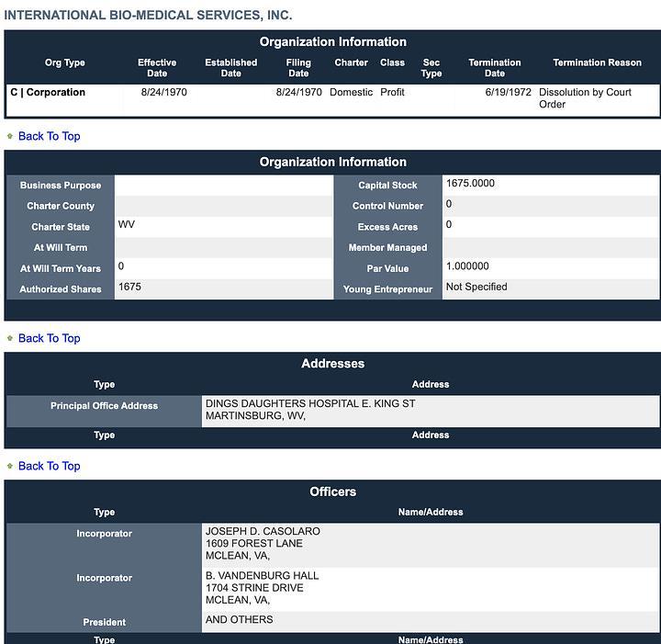Click 'Dissolution by Court Order' termination reason
Screen dimensions: 661x644
tap(585, 98)
